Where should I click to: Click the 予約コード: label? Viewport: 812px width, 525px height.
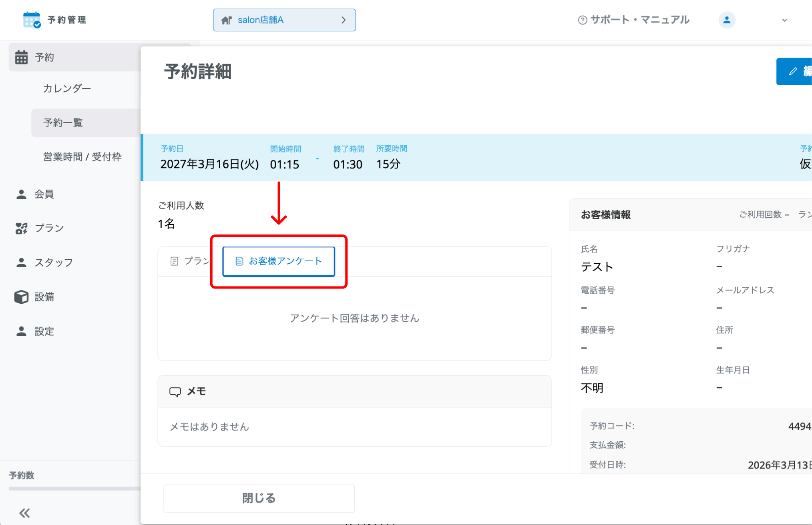pyautogui.click(x=612, y=426)
